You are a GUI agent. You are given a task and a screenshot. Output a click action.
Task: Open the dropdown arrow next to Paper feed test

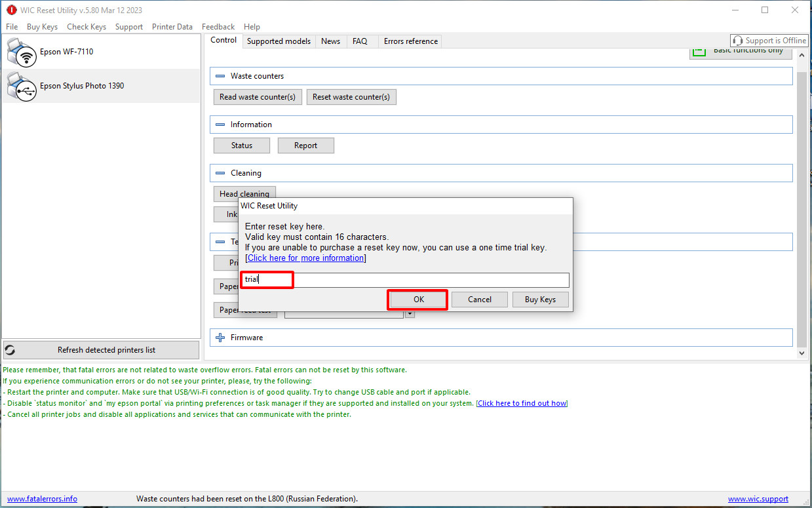pos(410,314)
